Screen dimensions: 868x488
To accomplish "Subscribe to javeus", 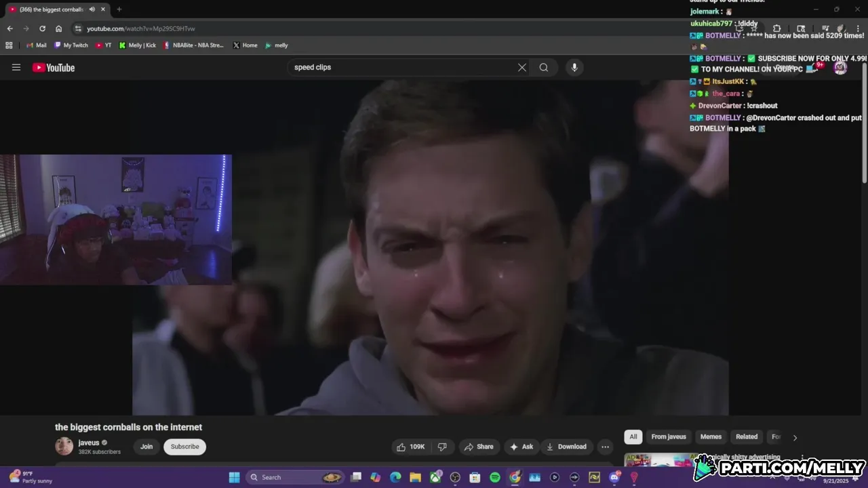I will click(x=185, y=447).
